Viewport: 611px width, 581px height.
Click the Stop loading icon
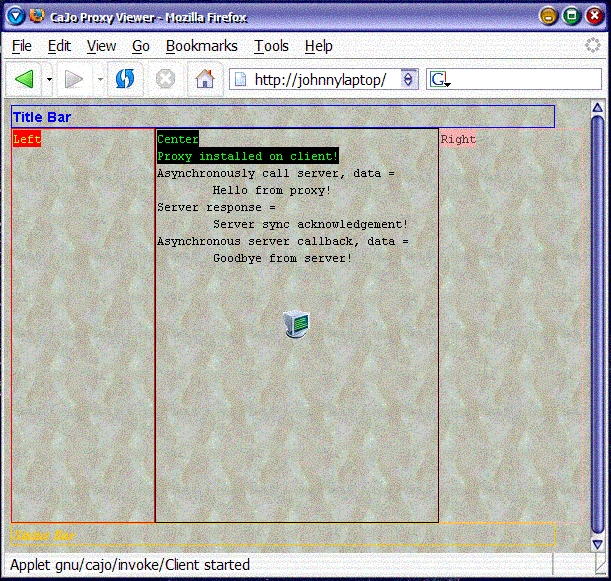click(x=166, y=79)
